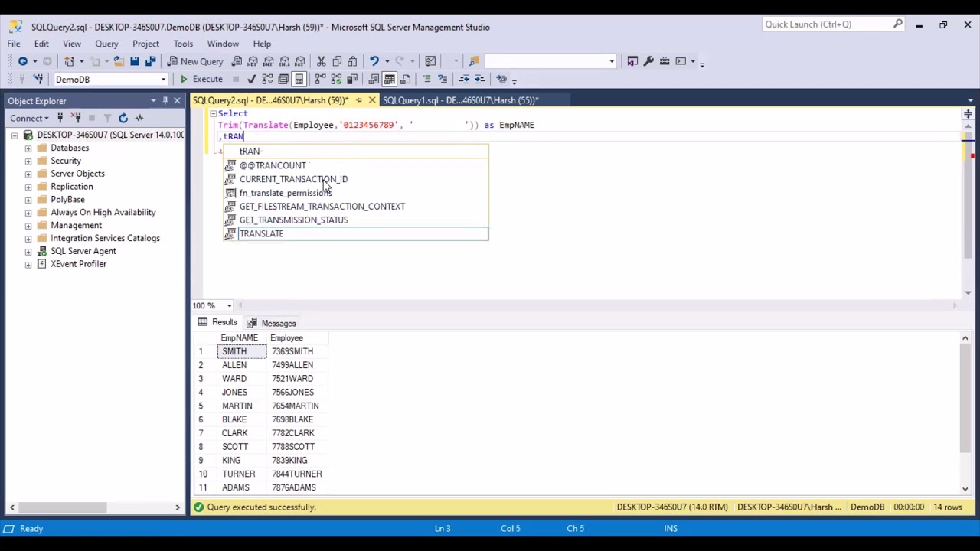This screenshot has height=551, width=980.
Task: Click the Connect Object Explorer plug icon
Action: [61, 118]
